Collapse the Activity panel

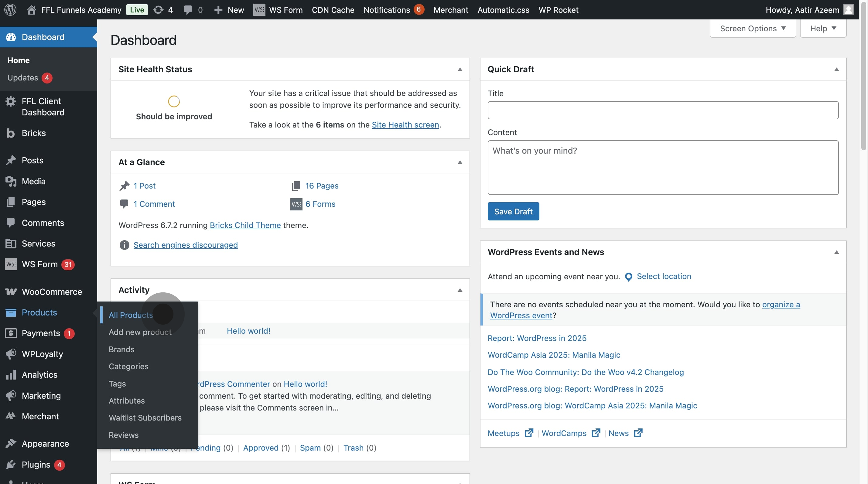(460, 290)
